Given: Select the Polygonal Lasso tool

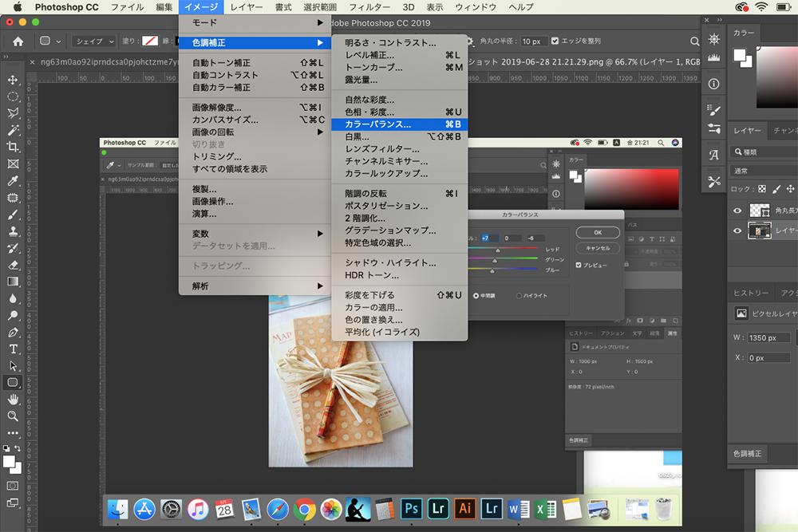Looking at the screenshot, I should (x=13, y=113).
